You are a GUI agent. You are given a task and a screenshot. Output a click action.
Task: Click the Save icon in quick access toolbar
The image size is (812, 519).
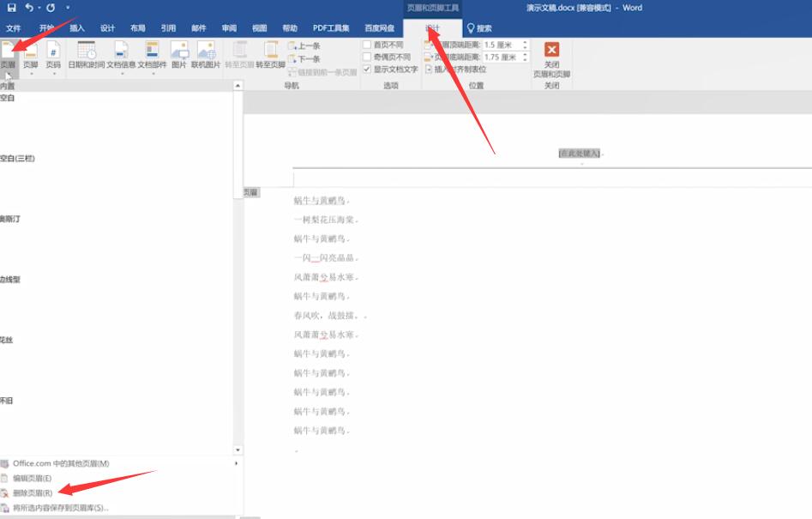pos(11,8)
